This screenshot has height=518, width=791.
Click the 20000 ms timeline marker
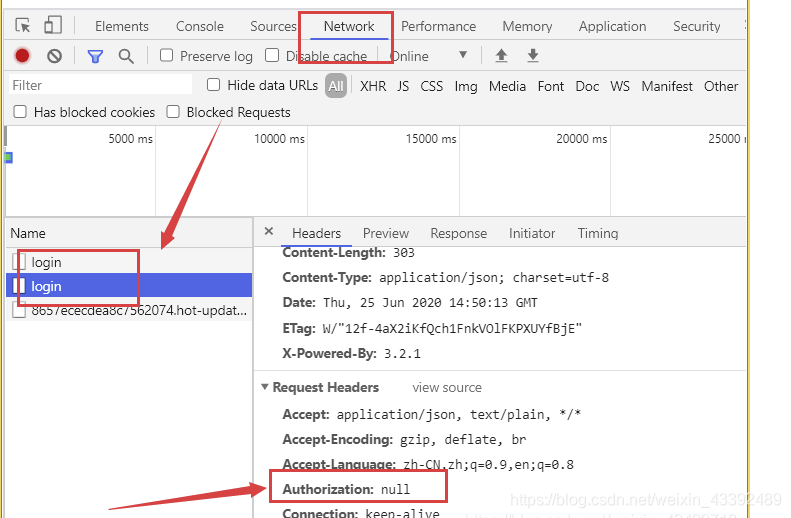[582, 139]
